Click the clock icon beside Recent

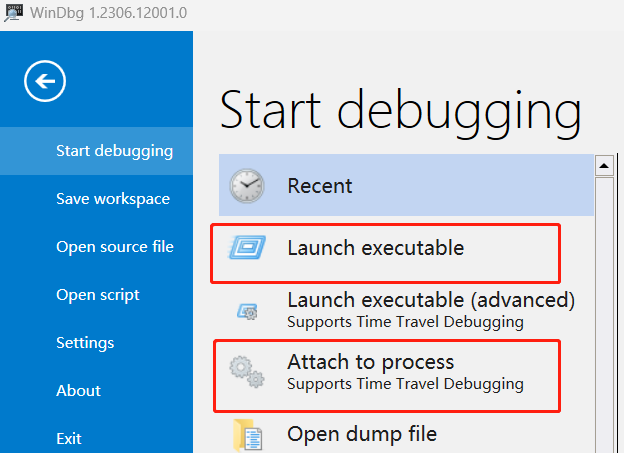[246, 186]
